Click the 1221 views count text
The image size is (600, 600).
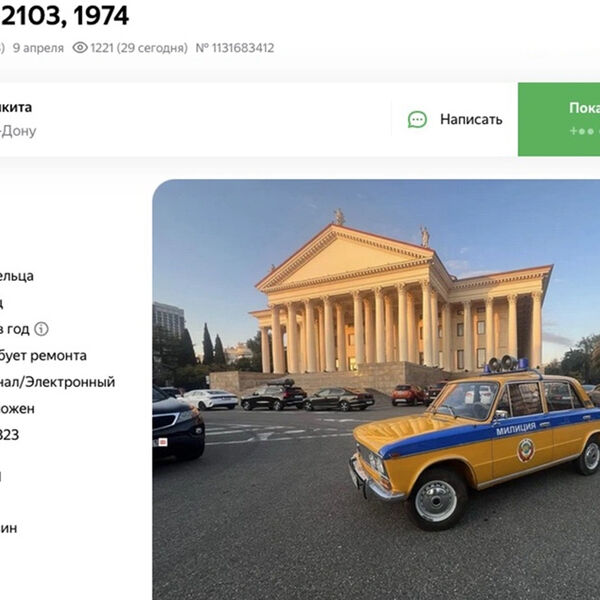[139, 48]
